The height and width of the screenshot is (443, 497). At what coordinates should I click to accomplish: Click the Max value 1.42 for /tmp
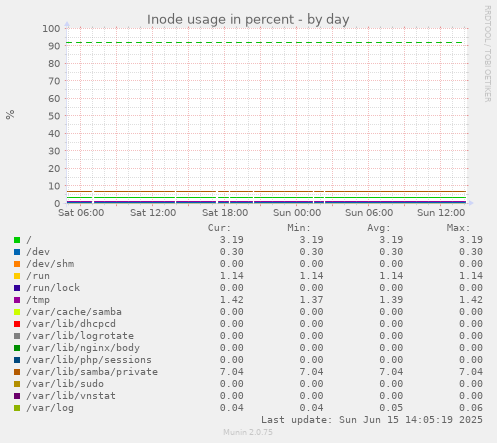(471, 300)
